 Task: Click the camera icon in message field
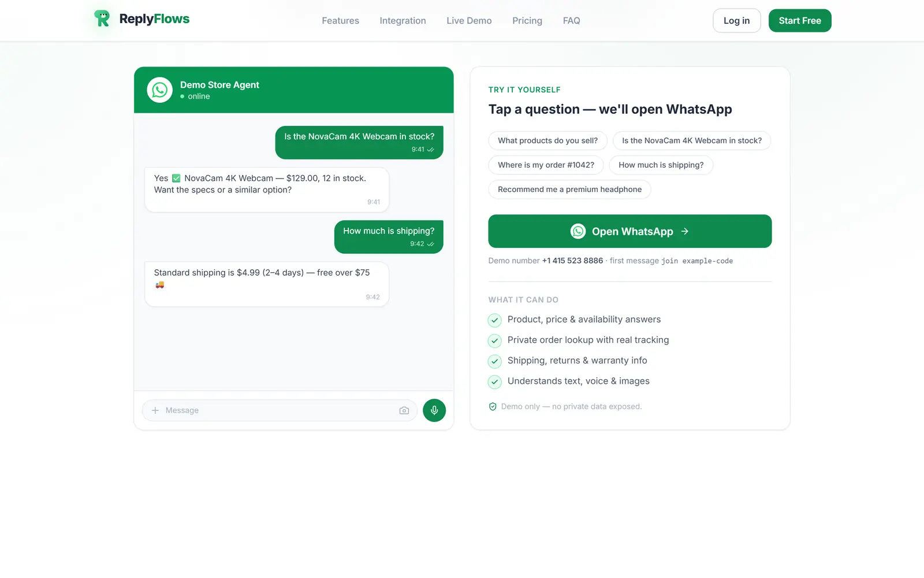[x=404, y=410]
